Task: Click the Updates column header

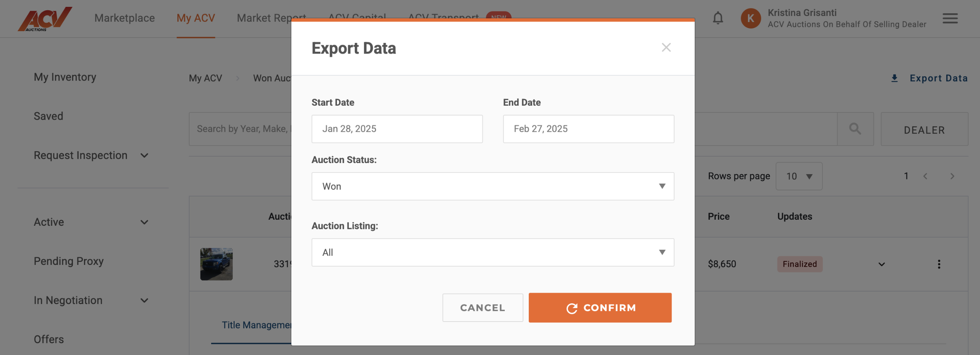Action: 794,217
